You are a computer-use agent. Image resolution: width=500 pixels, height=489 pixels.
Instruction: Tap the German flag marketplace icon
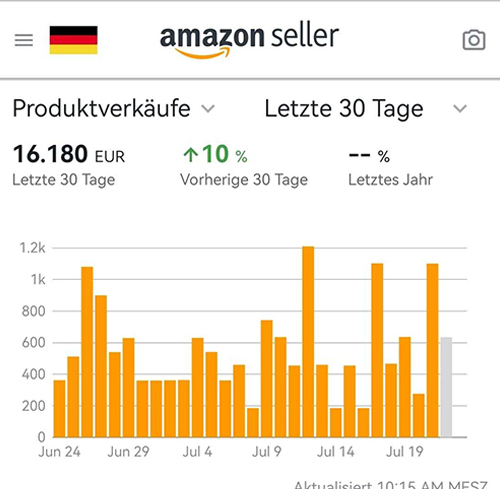(73, 40)
